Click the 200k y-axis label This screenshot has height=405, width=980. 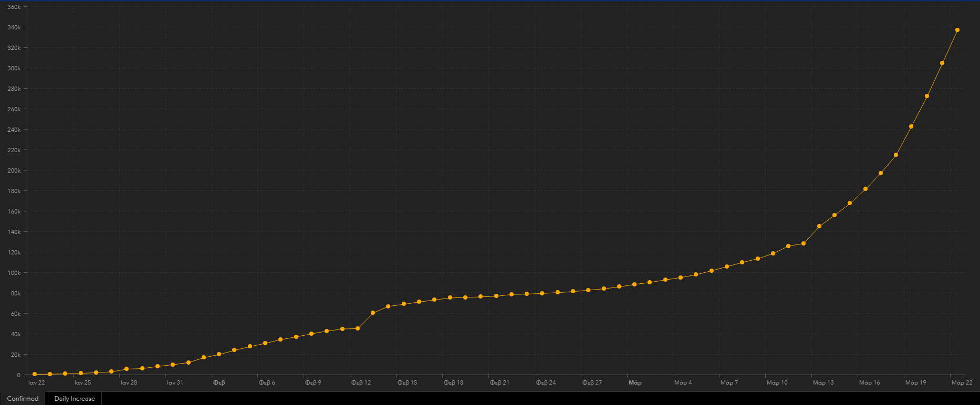coord(14,170)
